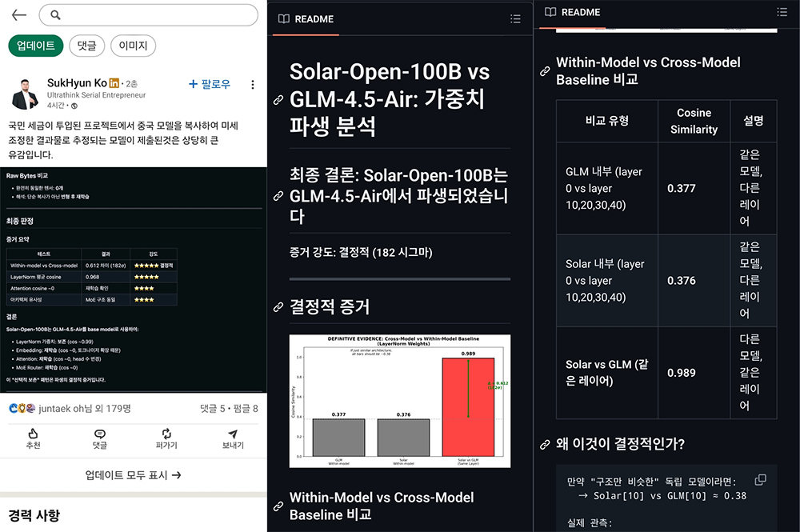The width and height of the screenshot is (800, 532).
Task: Open comments with the 댓글 icon
Action: [99, 436]
